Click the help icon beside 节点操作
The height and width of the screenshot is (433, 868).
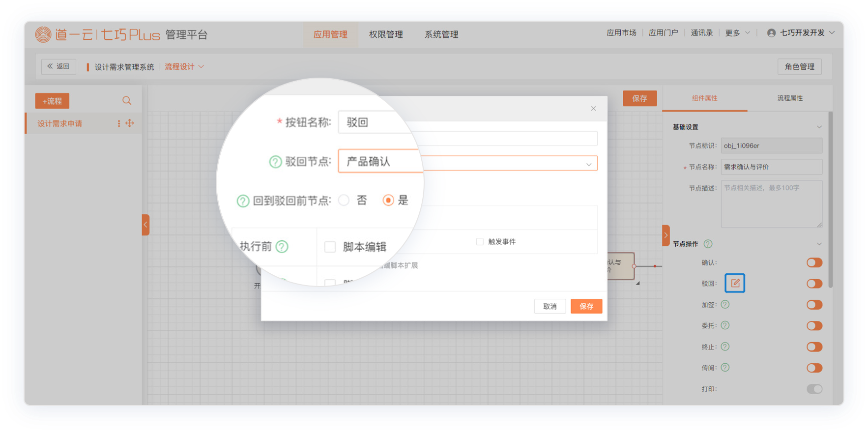(708, 244)
